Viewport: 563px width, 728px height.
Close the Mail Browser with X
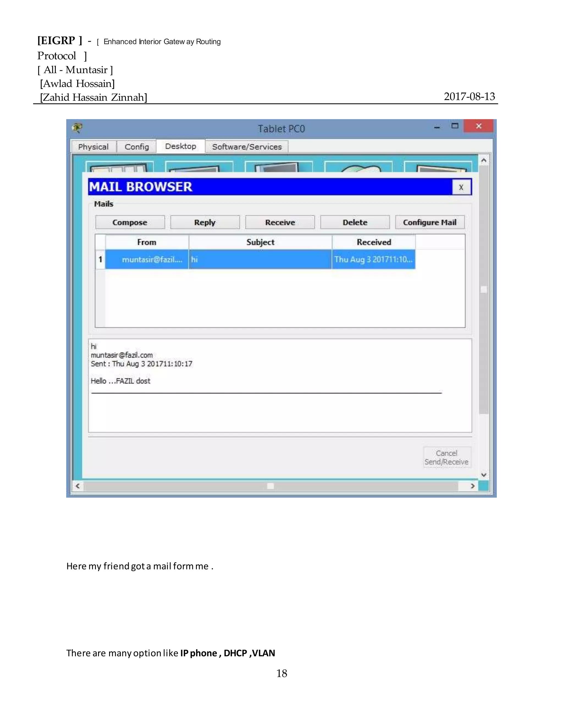pos(461,187)
